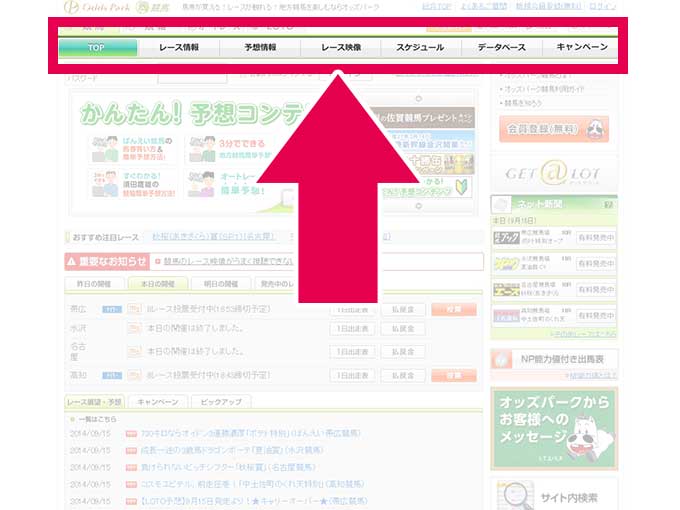The width and height of the screenshot is (680, 510).
Task: Open the TOP navigation tab
Action: point(98,48)
